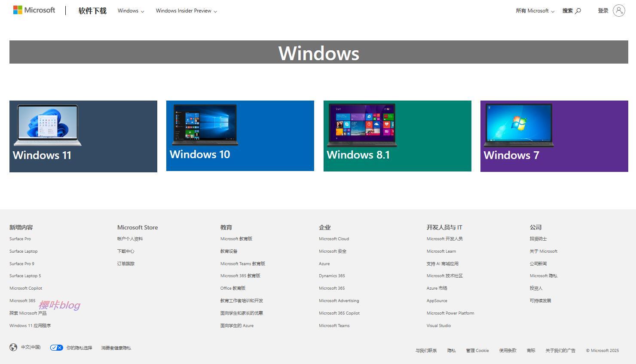Open Microsoft Teams 教育版 link

[x=243, y=264]
